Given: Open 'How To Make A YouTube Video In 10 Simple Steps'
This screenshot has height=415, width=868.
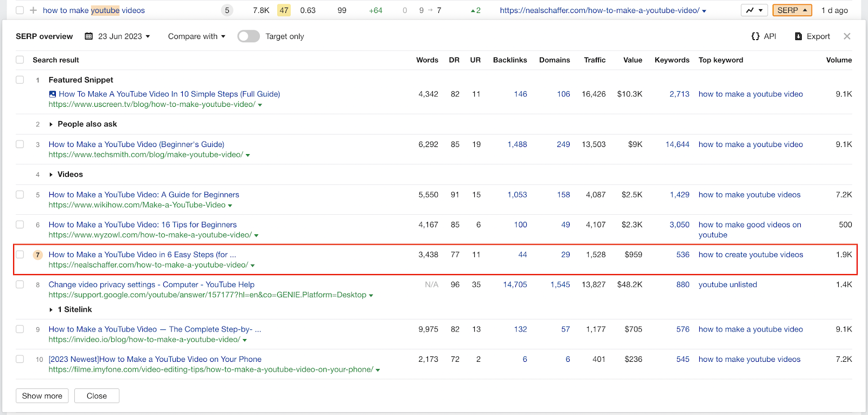Looking at the screenshot, I should click(x=169, y=94).
